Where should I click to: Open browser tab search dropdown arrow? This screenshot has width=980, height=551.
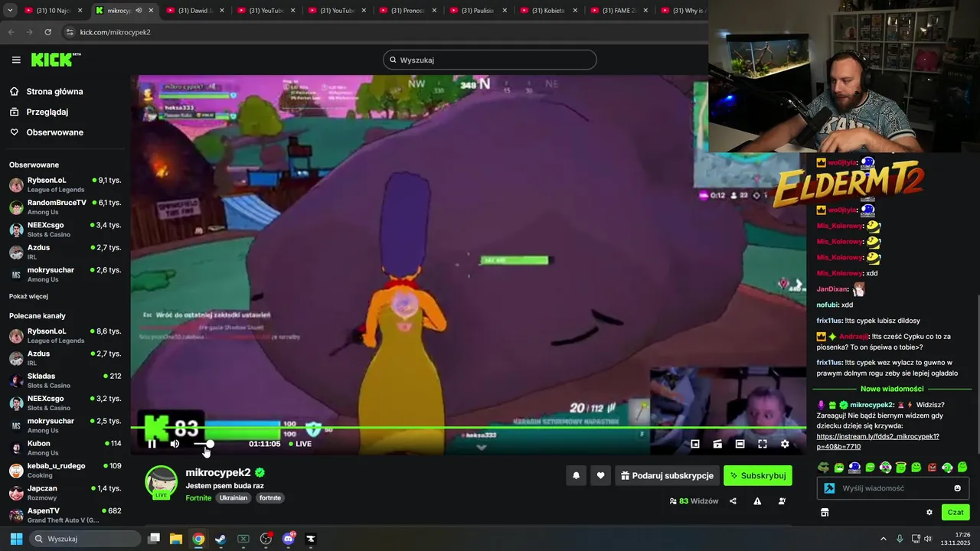click(x=10, y=11)
